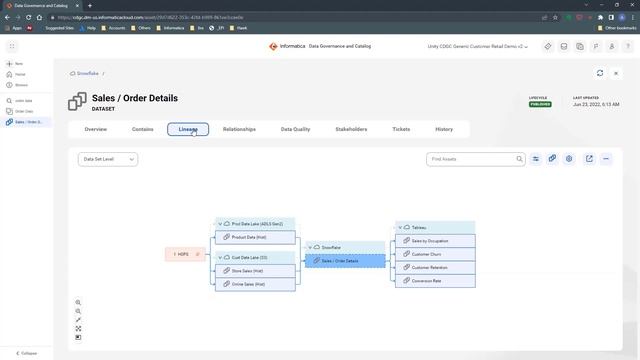Toggle the minimap icon in zoom controls
The height and width of the screenshot is (360, 640).
[x=78, y=338]
